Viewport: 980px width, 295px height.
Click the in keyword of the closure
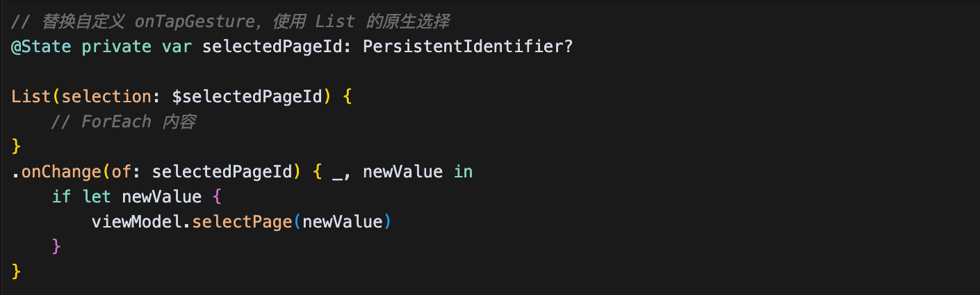click(463, 171)
